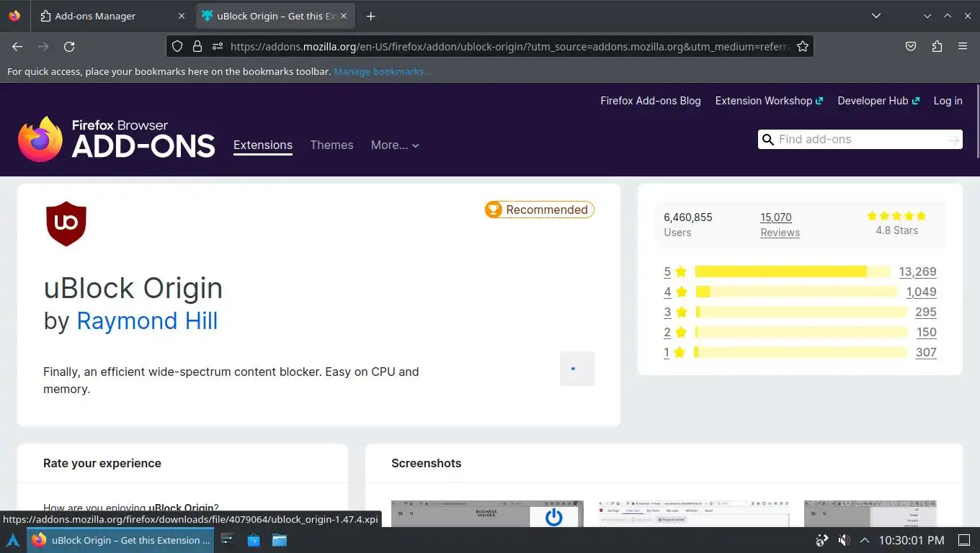This screenshot has height=553, width=980.
Task: Open the Extensions puzzle-piece toolbar menu
Action: click(937, 46)
